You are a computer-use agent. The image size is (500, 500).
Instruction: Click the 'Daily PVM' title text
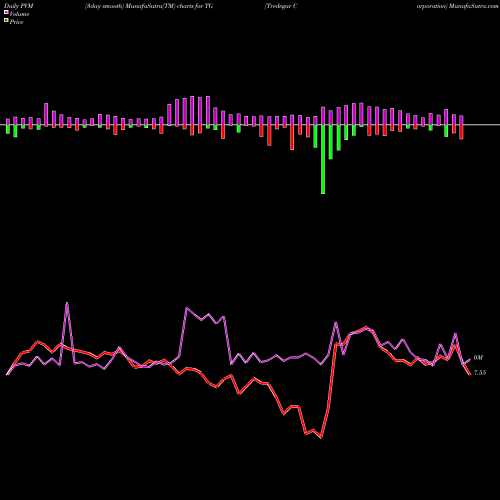19,6
